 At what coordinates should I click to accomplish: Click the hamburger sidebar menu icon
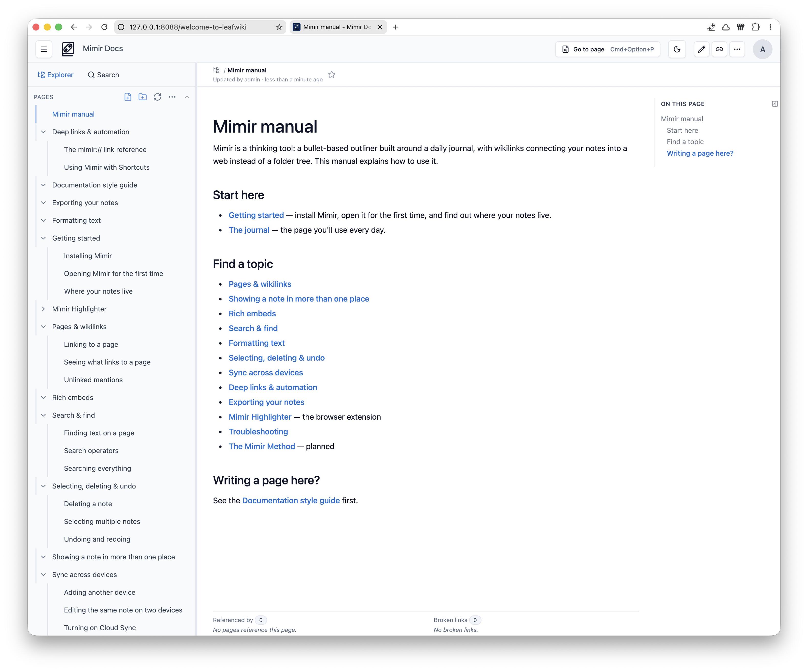pos(44,49)
